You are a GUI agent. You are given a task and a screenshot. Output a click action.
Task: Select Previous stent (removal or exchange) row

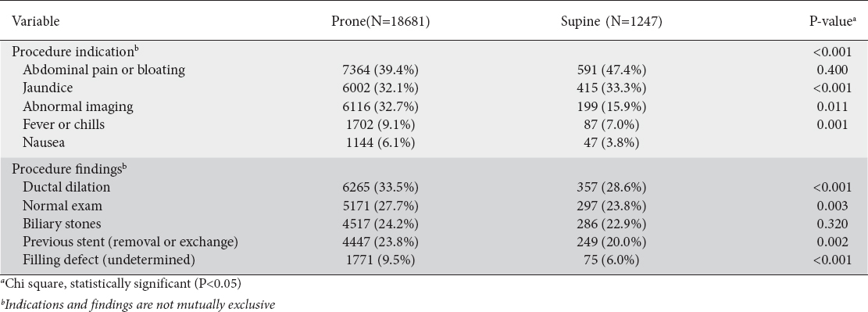pyautogui.click(x=434, y=242)
